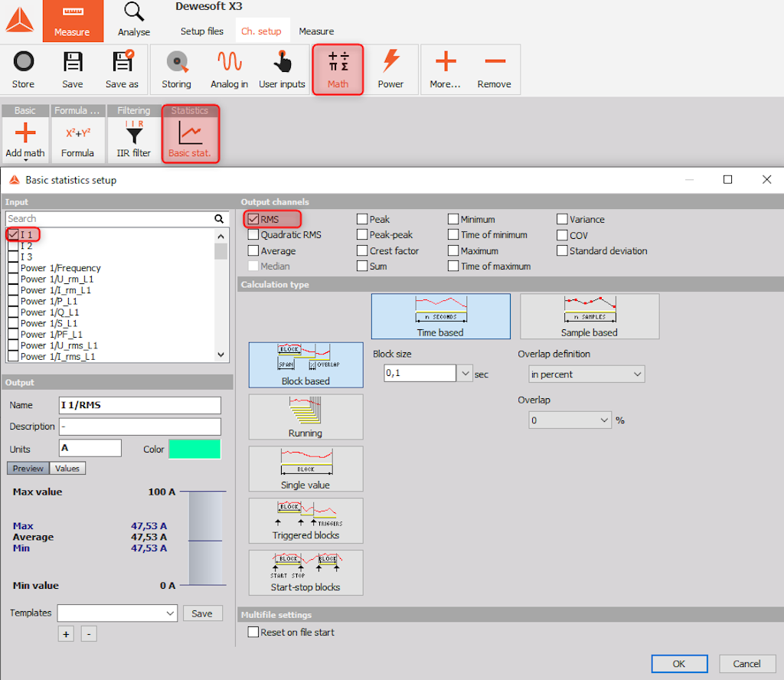Switch to the Values tab
Viewport: 784px width, 680px height.
coord(67,469)
